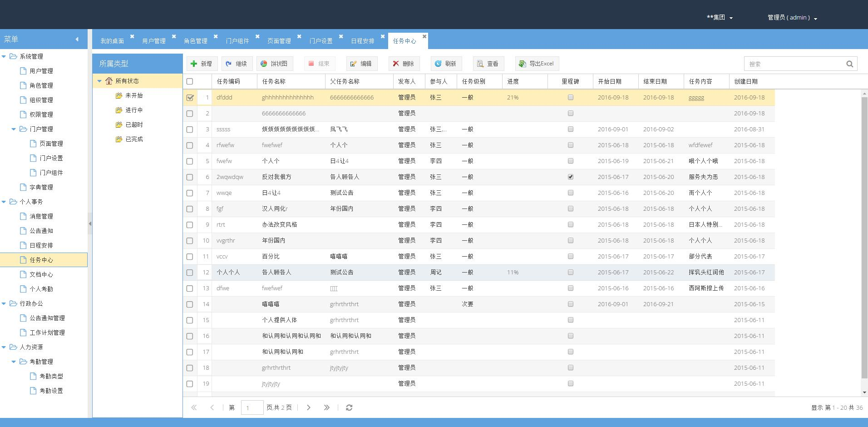Open 文档中心 in the sidebar

[41, 274]
